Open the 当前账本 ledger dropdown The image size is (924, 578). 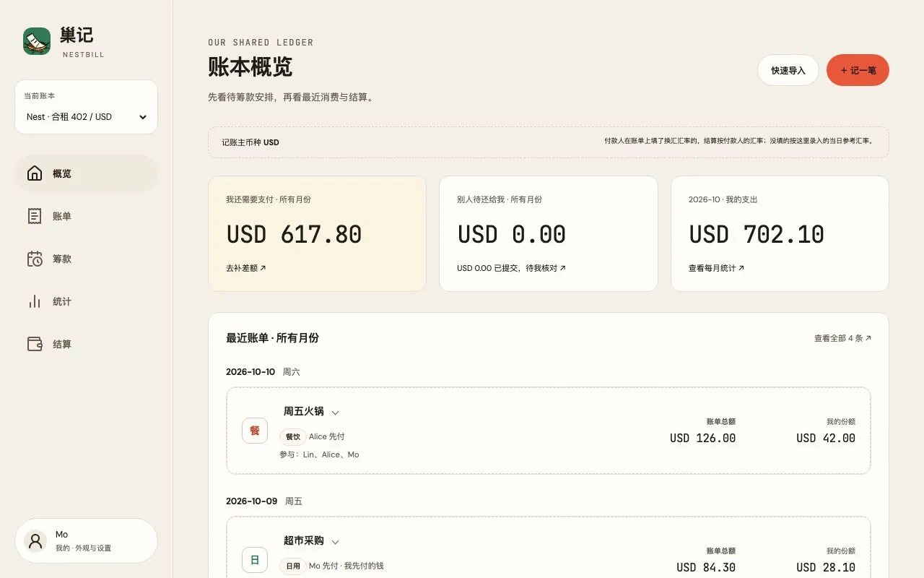[x=87, y=117]
